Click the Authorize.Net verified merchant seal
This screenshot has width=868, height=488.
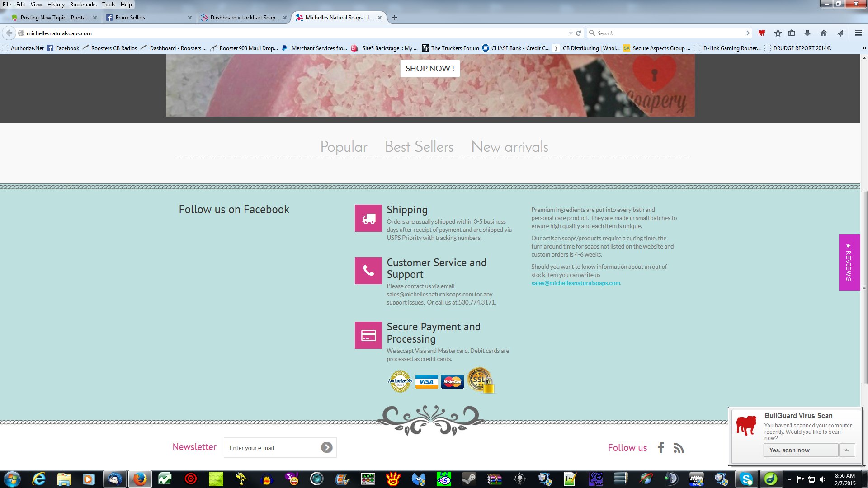tap(400, 381)
